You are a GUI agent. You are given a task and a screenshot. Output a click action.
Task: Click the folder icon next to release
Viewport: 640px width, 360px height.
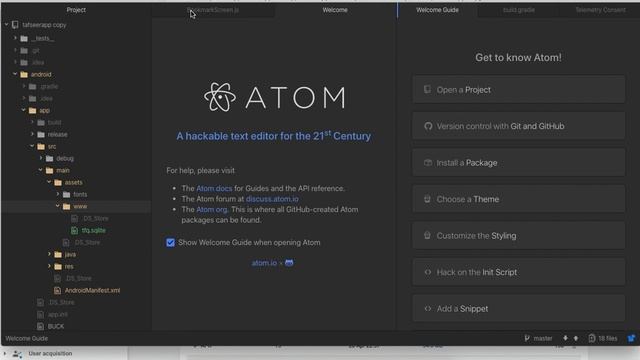pyautogui.click(x=41, y=134)
